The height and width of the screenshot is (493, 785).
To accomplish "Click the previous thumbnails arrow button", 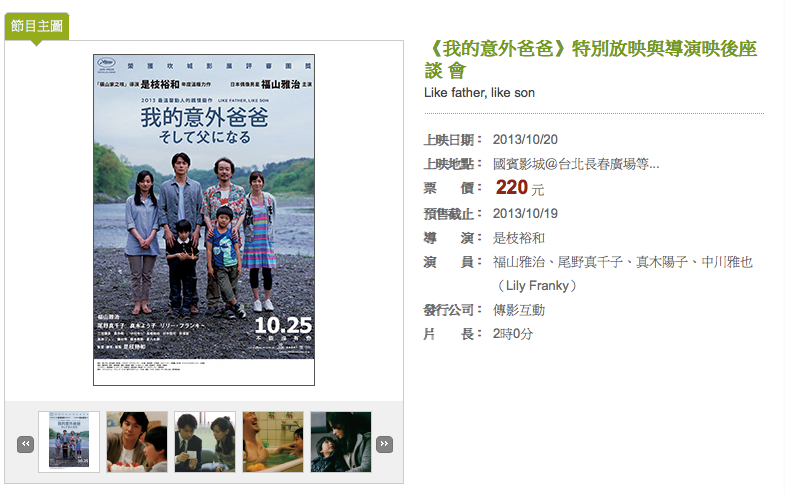I will [26, 444].
